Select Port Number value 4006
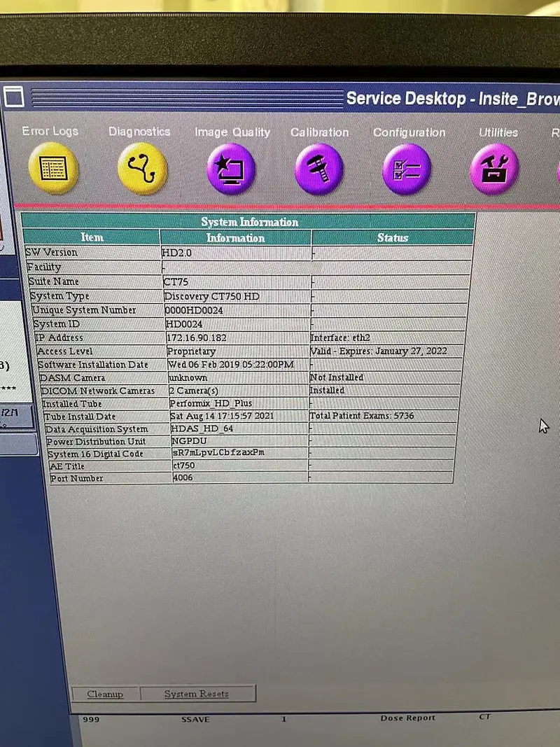This screenshot has width=560, height=747. tap(183, 477)
